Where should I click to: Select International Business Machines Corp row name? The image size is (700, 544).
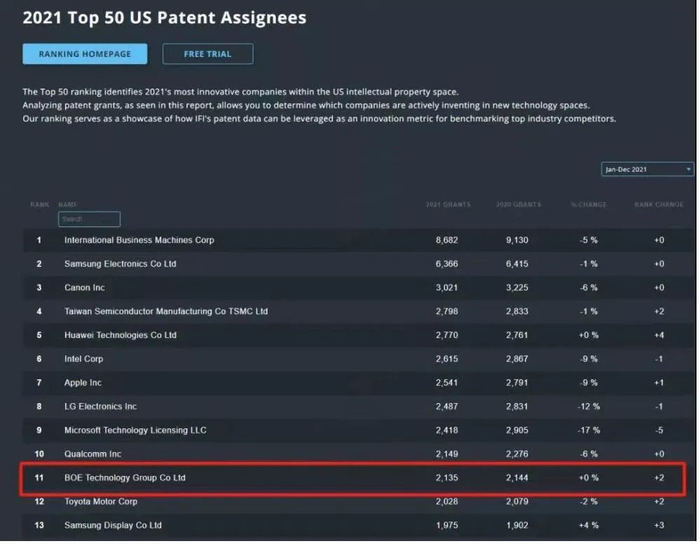click(139, 240)
